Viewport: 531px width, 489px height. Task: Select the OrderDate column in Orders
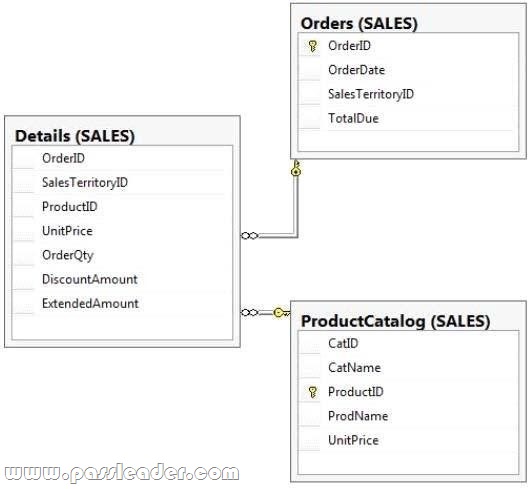point(408,70)
